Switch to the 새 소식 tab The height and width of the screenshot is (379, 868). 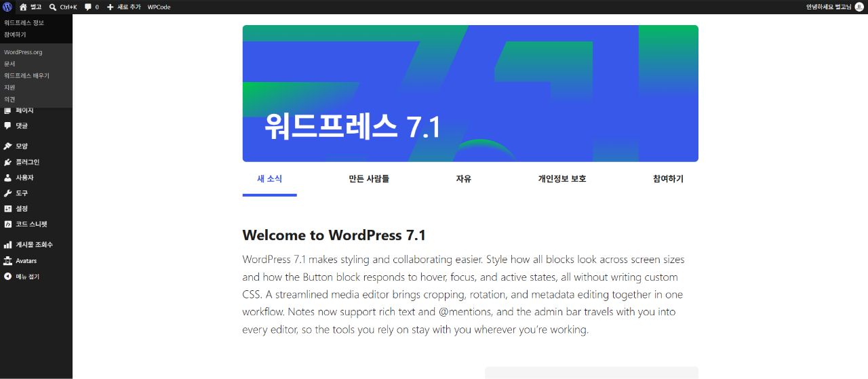click(269, 179)
